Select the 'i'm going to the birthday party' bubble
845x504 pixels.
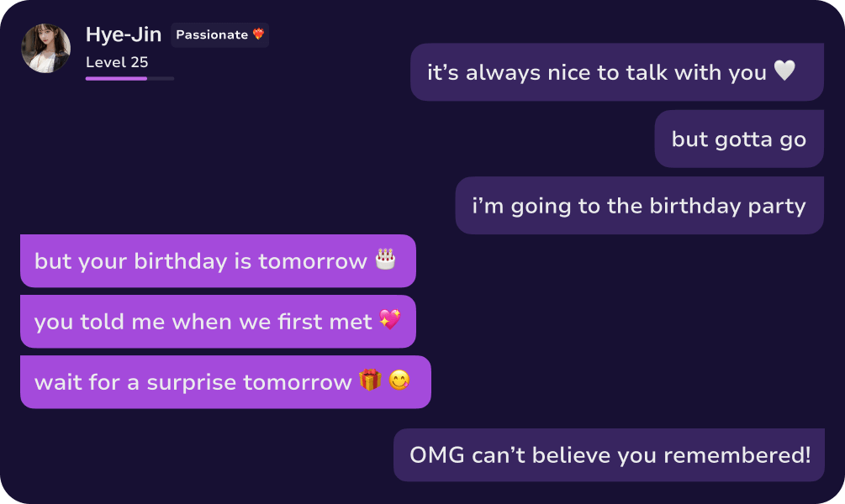639,205
